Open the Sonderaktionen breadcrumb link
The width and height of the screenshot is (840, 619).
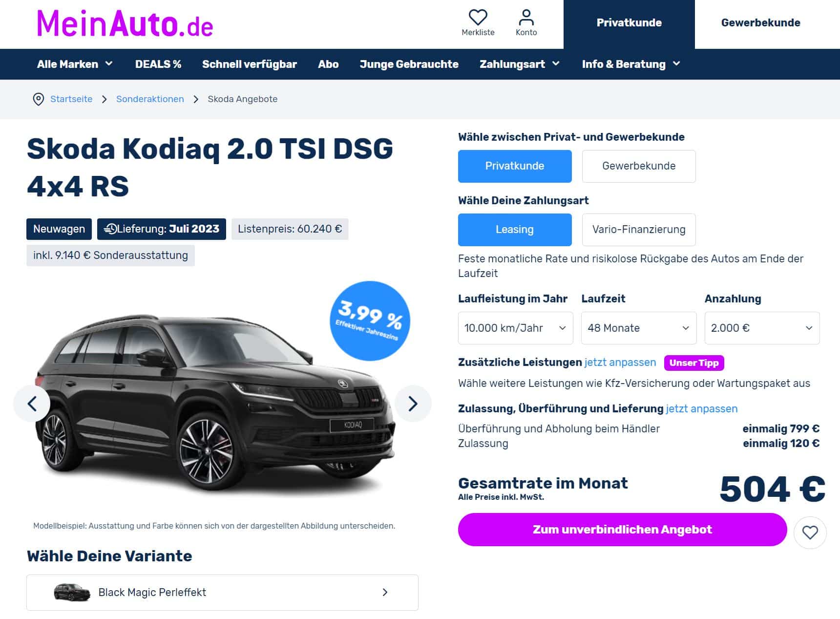coord(150,99)
